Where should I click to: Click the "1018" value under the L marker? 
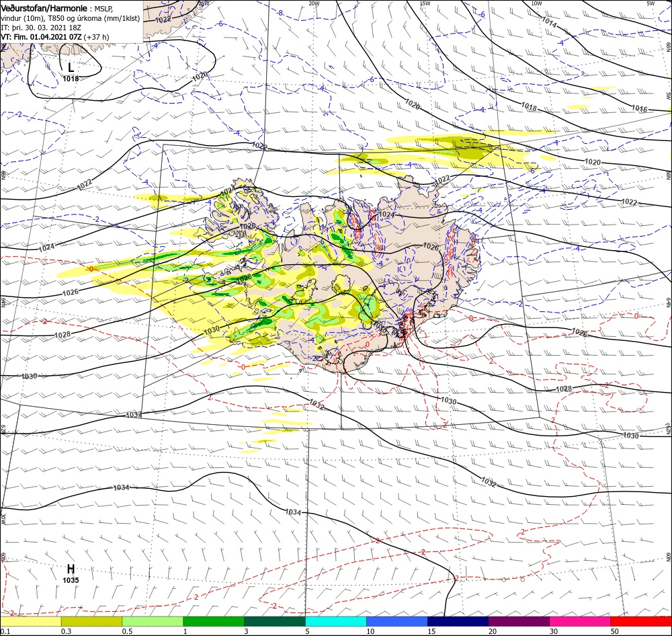click(71, 79)
